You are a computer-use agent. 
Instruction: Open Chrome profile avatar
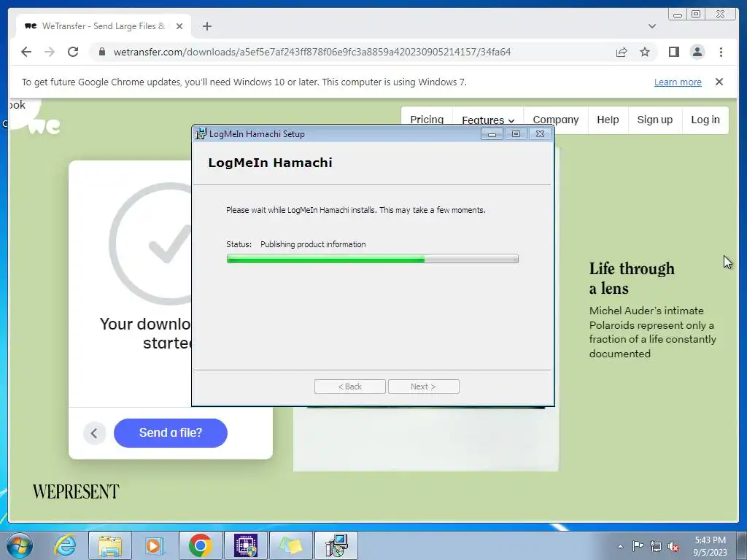point(697,52)
